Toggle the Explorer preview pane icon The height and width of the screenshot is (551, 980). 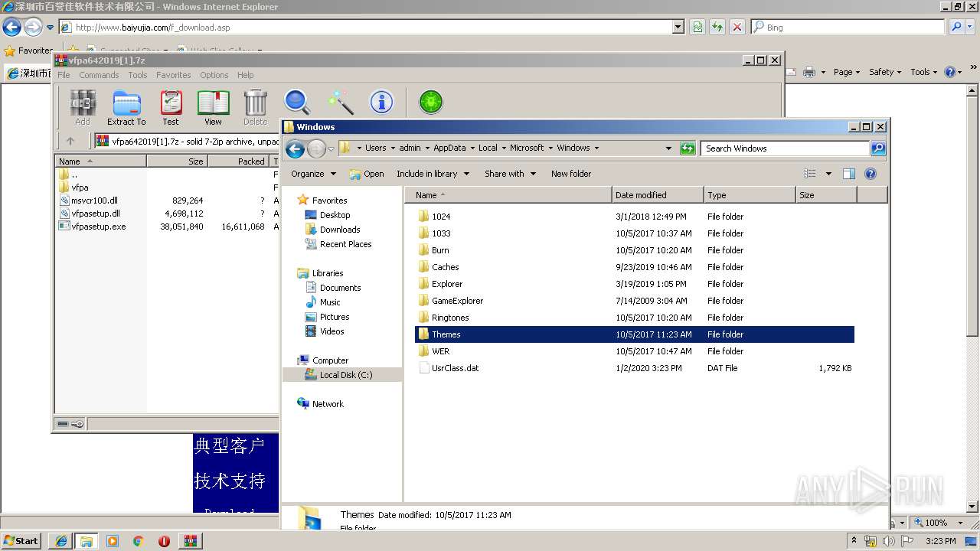[849, 174]
